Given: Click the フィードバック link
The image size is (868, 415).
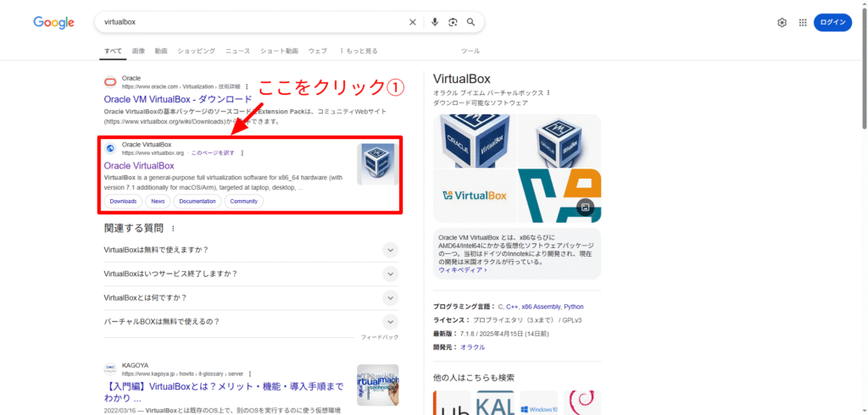Looking at the screenshot, I should (380, 337).
